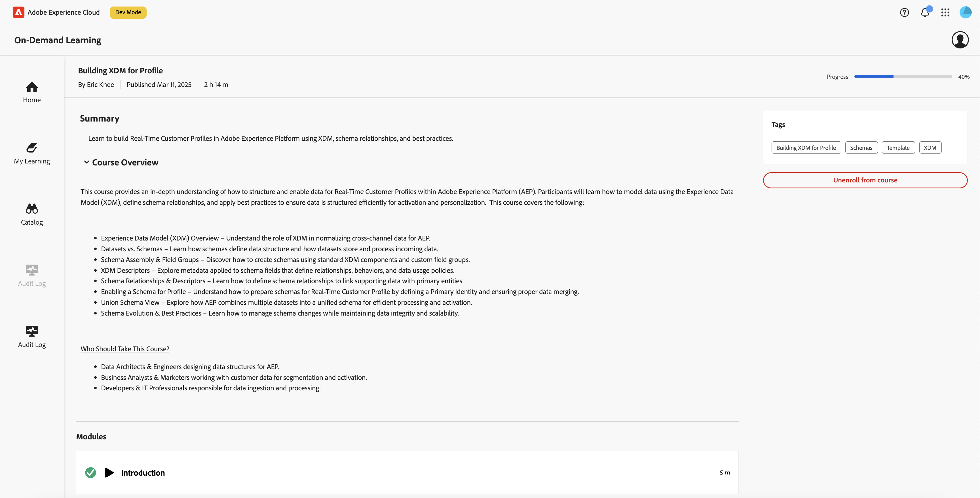The image size is (980, 498).
Task: Select the XDM tag
Action: [x=930, y=148]
